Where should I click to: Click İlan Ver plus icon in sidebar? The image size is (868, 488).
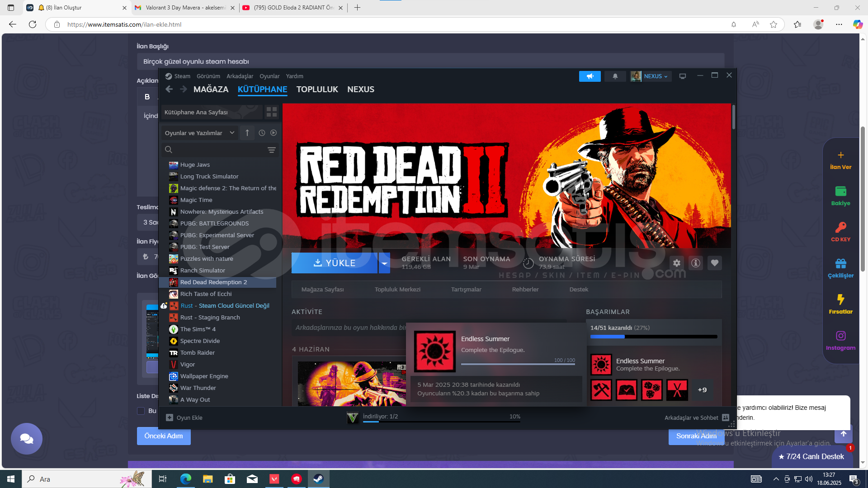(841, 155)
